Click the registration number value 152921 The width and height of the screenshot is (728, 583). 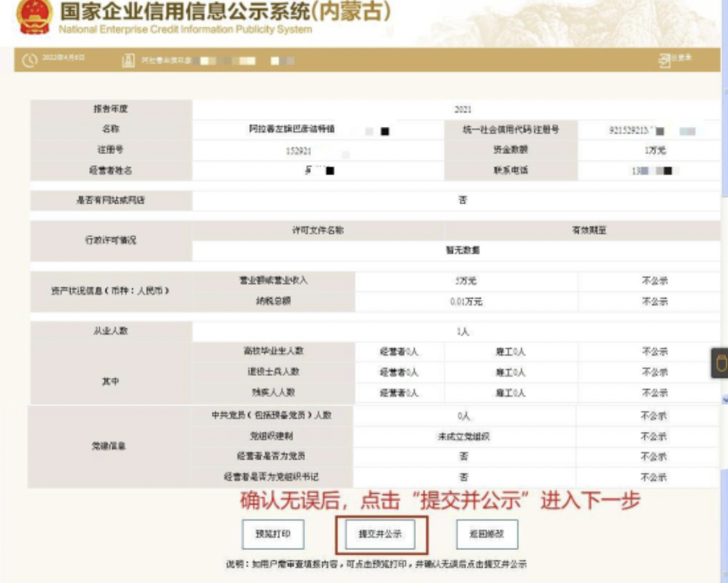299,151
